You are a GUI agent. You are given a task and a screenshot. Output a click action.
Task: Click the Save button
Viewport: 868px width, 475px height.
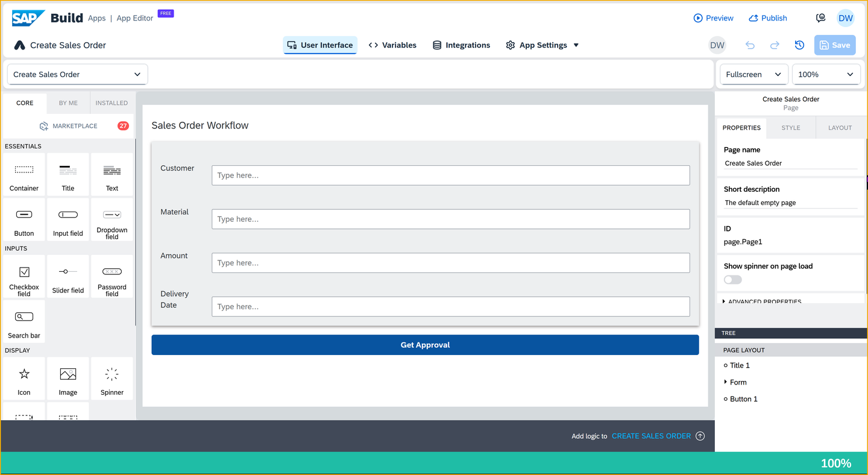tap(835, 45)
